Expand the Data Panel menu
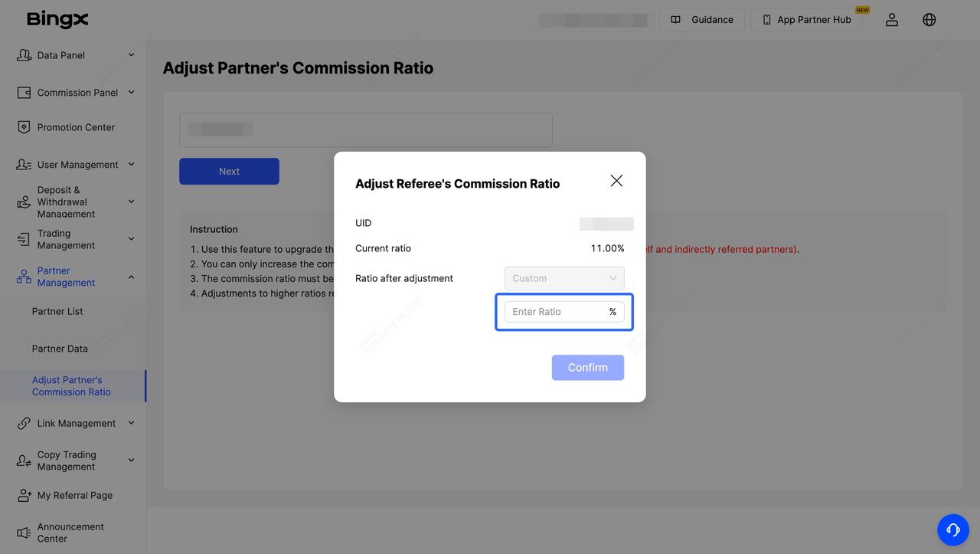 point(131,55)
